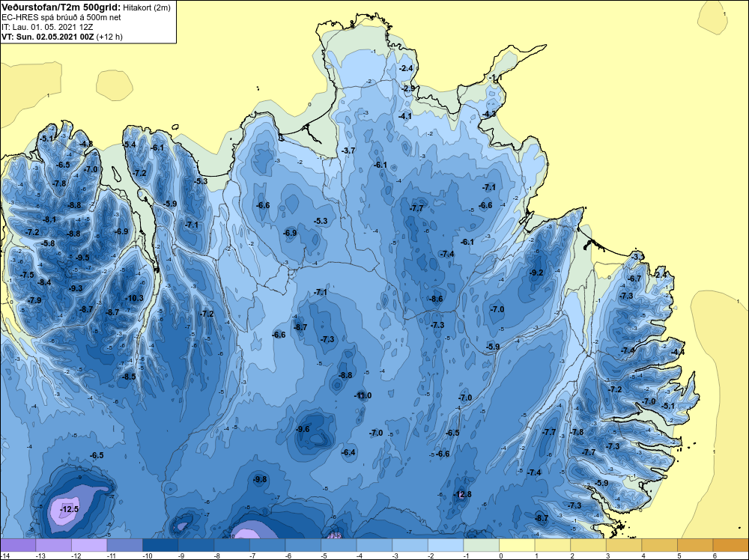Click the -3.1 temperature label
Image resolution: width=749 pixels, height=560 pixels.
pos(637,257)
